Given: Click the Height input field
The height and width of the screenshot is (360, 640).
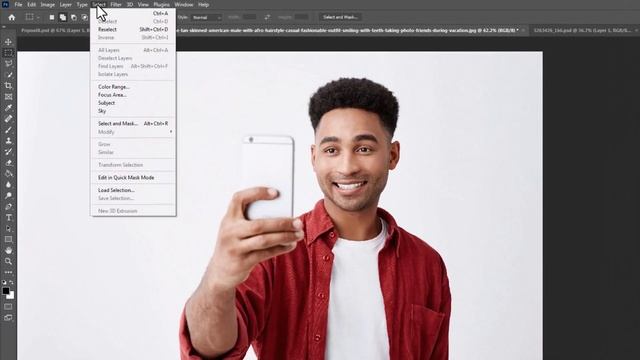Looking at the screenshot, I should point(302,17).
